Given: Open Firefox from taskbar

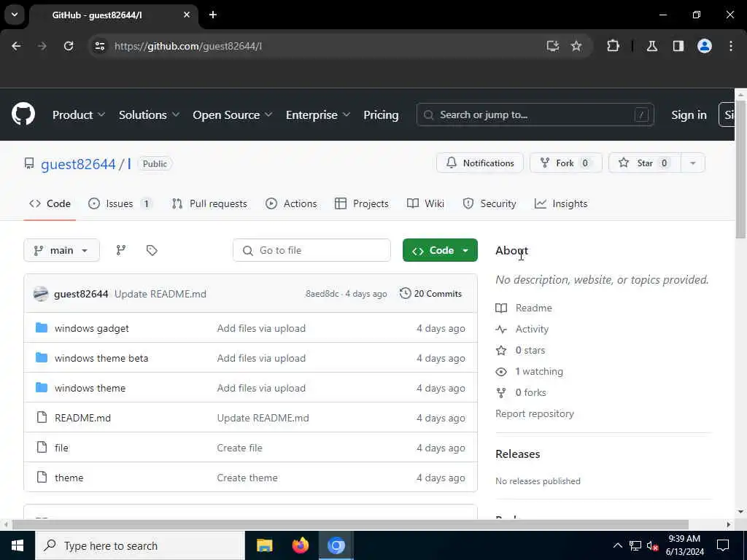Looking at the screenshot, I should pyautogui.click(x=300, y=545).
